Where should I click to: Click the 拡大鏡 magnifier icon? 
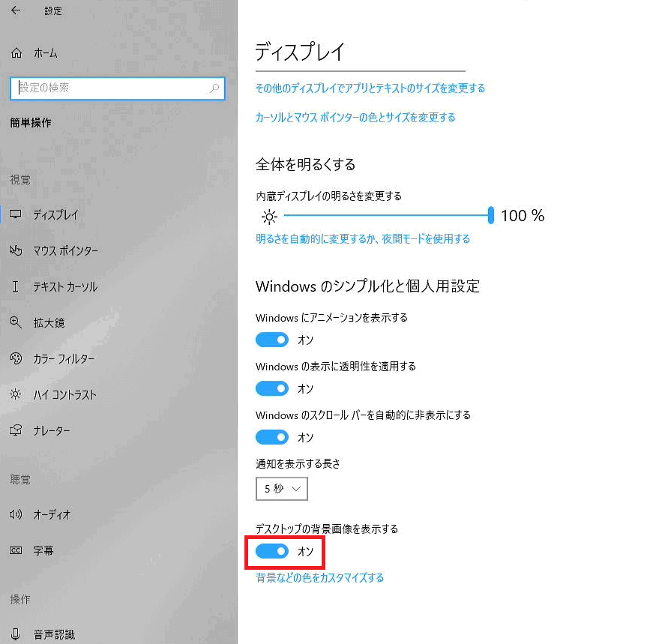[x=16, y=322]
